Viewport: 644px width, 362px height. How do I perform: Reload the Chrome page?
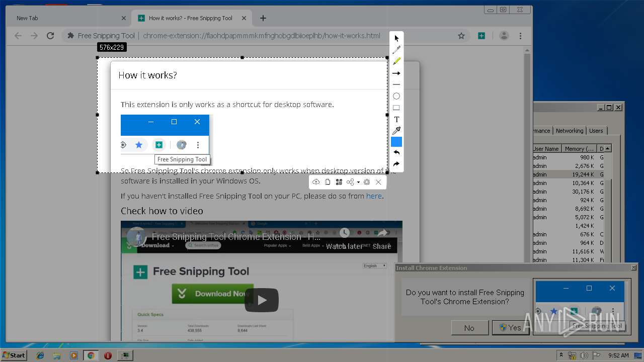50,36
